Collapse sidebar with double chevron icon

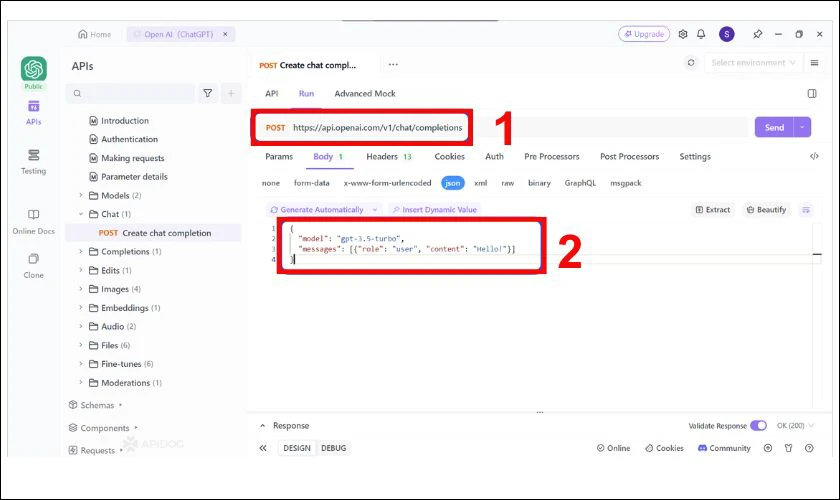(x=263, y=448)
